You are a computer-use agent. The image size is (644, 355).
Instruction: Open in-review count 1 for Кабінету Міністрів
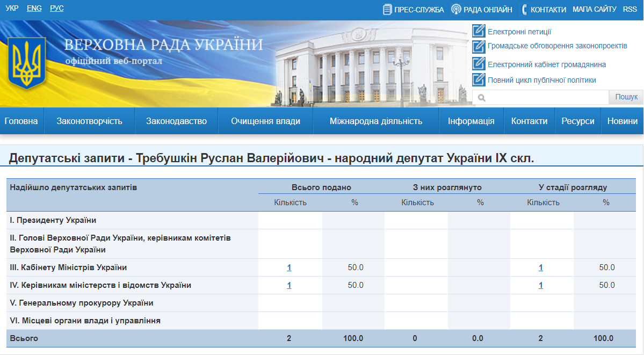pyautogui.click(x=540, y=267)
